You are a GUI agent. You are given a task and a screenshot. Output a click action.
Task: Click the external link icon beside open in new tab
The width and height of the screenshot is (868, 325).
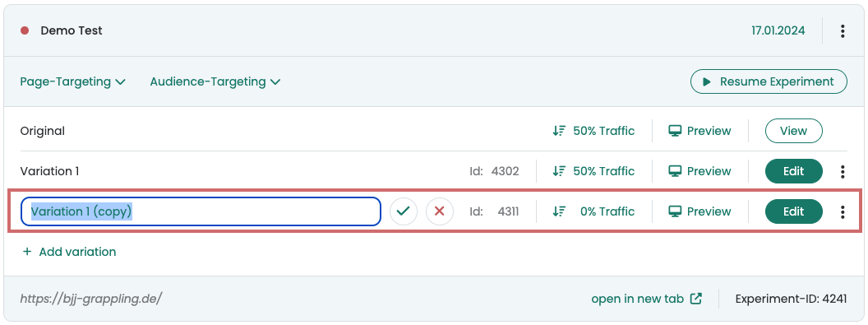coord(696,299)
